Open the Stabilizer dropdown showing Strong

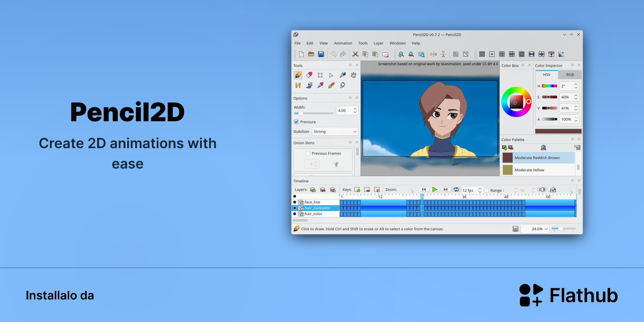335,131
